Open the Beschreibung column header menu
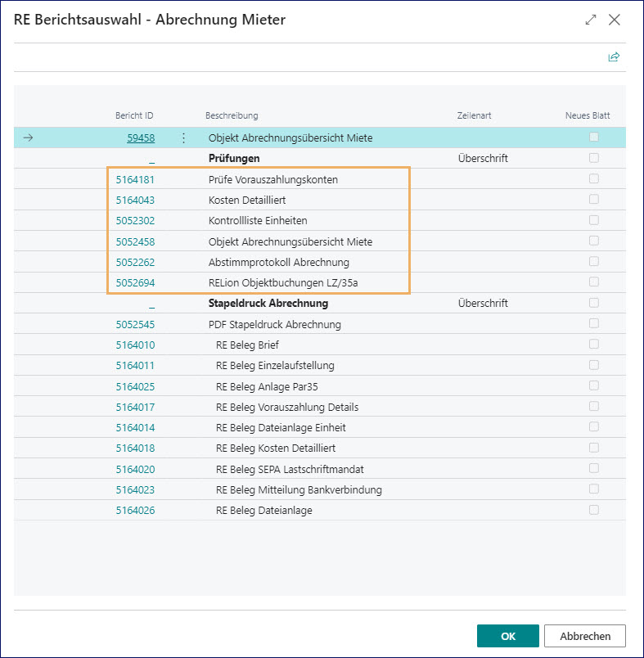 [232, 115]
